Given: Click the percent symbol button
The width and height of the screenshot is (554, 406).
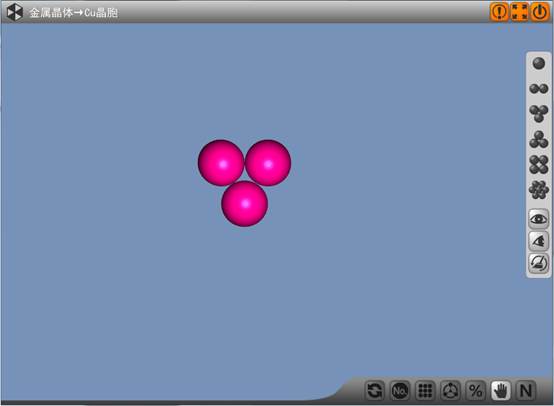Looking at the screenshot, I should [475, 390].
